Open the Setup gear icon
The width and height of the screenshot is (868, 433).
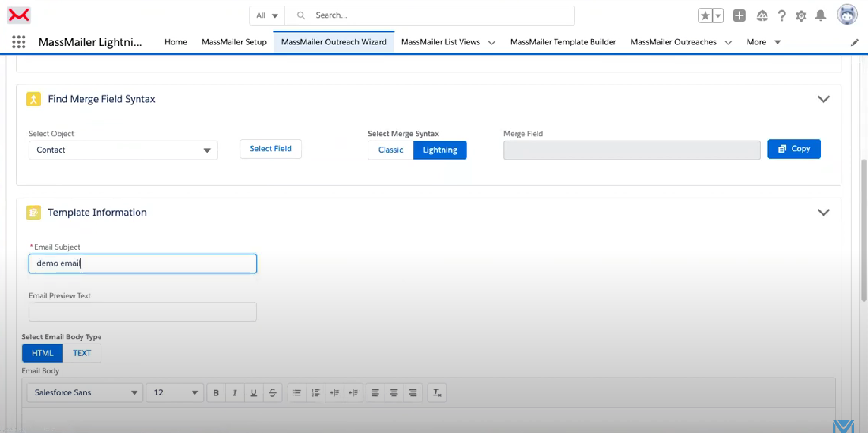[x=801, y=15]
